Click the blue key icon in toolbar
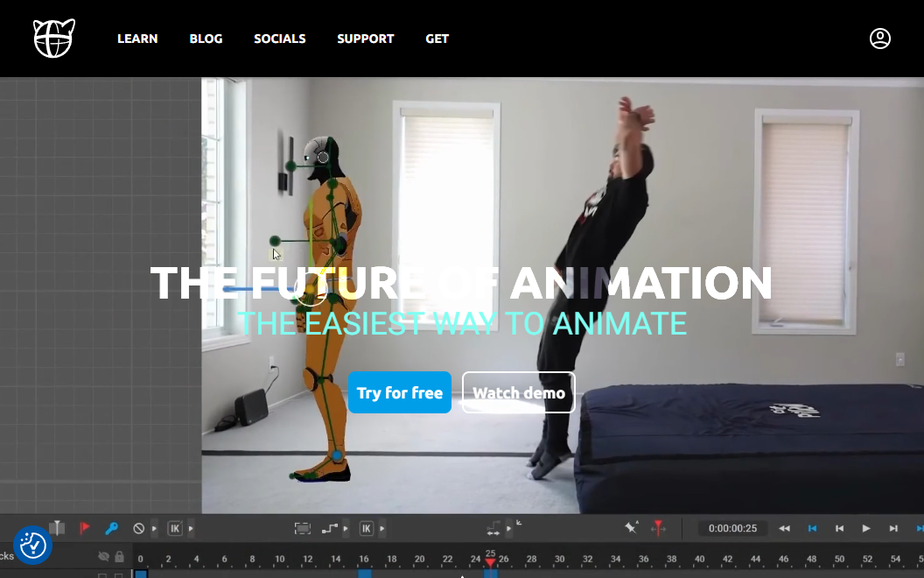The image size is (924, 578). coord(111,528)
